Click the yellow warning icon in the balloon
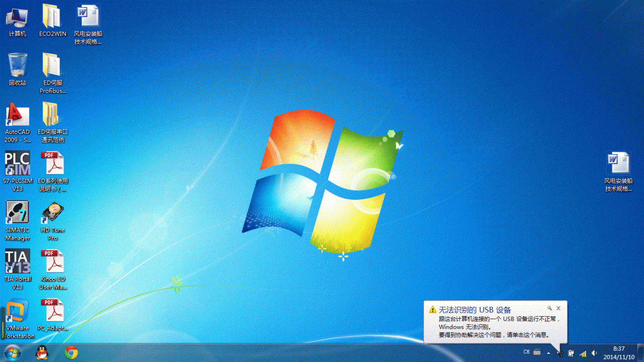Screen dimensions: 644x362 (x=432, y=310)
